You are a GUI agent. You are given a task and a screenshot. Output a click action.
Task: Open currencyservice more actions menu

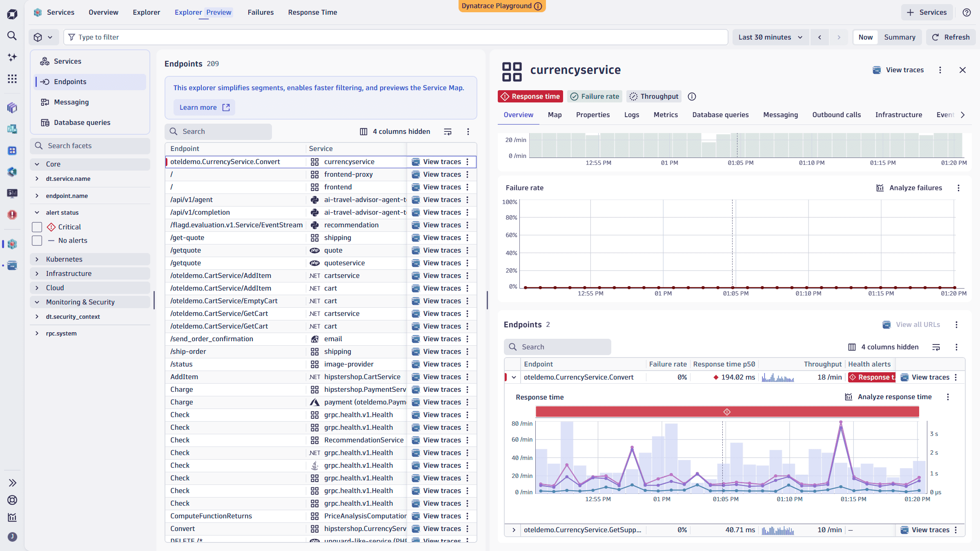tap(940, 70)
